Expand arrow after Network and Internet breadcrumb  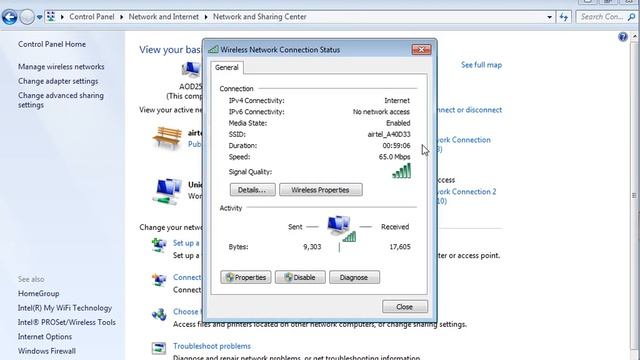click(x=206, y=17)
